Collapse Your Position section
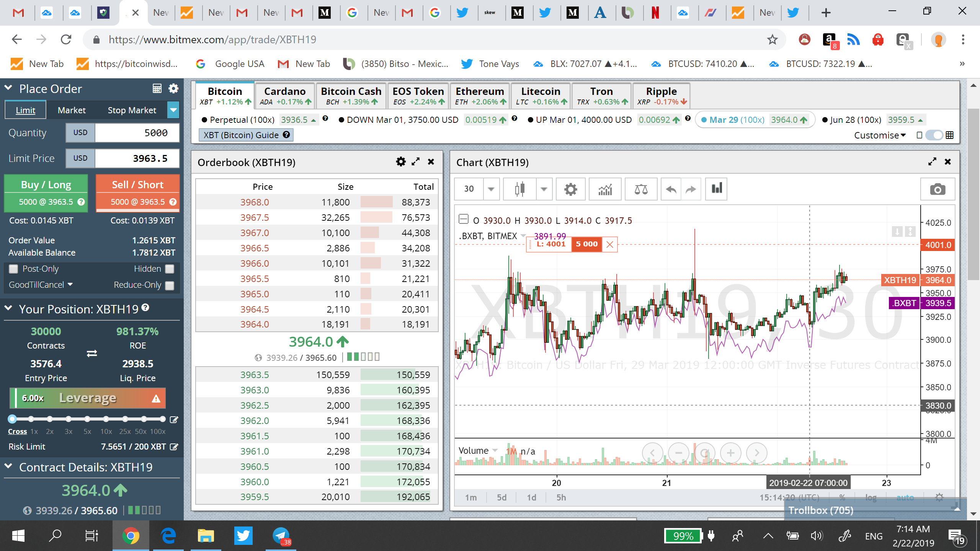 [8, 308]
